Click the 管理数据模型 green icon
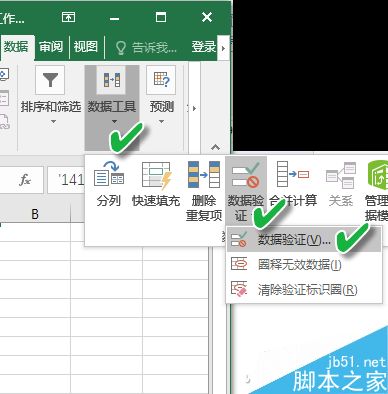Screen dimensions: 388x394 [378, 174]
